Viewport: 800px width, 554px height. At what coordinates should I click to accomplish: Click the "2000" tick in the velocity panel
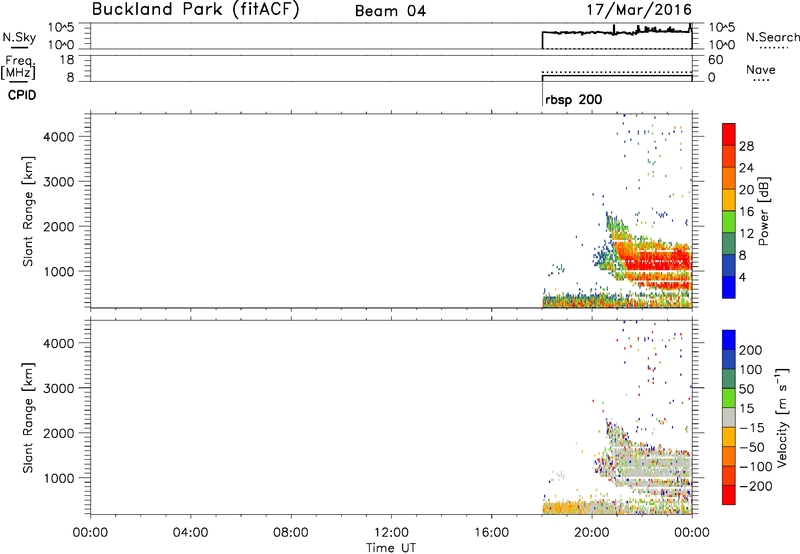coord(58,434)
